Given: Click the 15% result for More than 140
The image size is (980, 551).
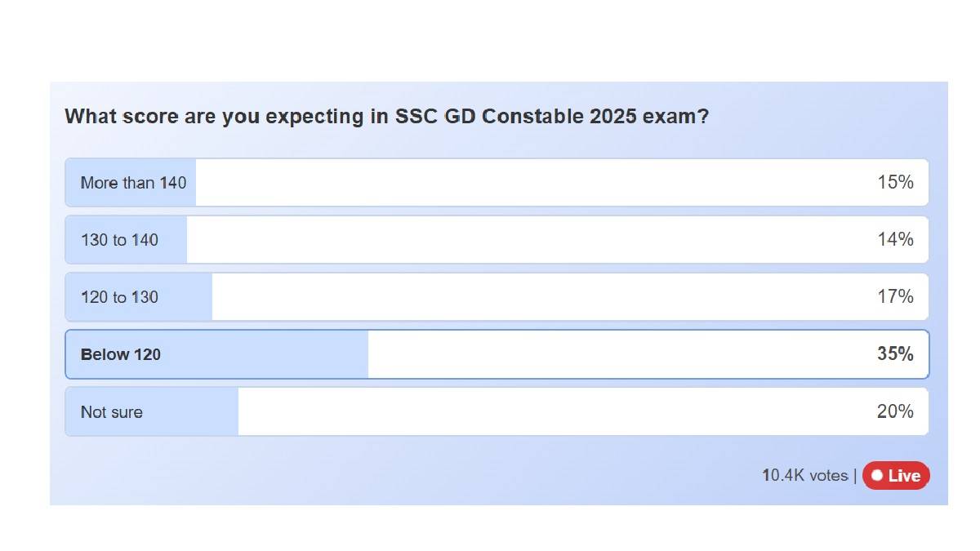Looking at the screenshot, I should pos(895,183).
